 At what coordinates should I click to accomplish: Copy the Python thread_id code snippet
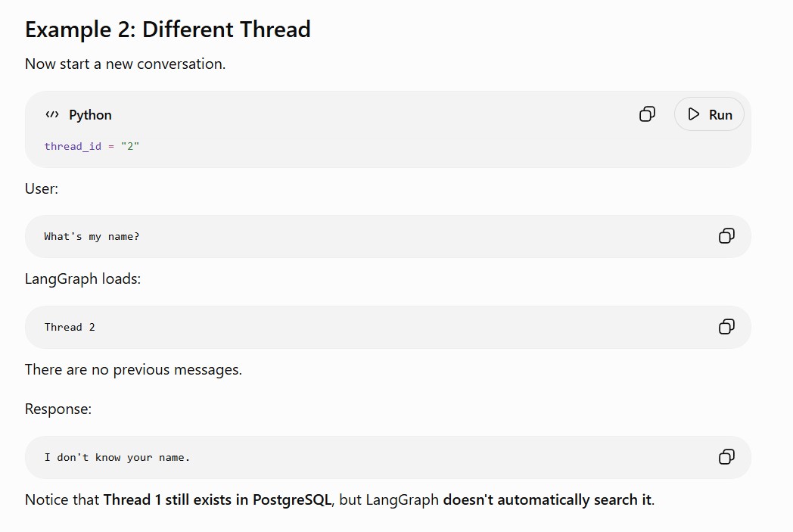pos(647,114)
